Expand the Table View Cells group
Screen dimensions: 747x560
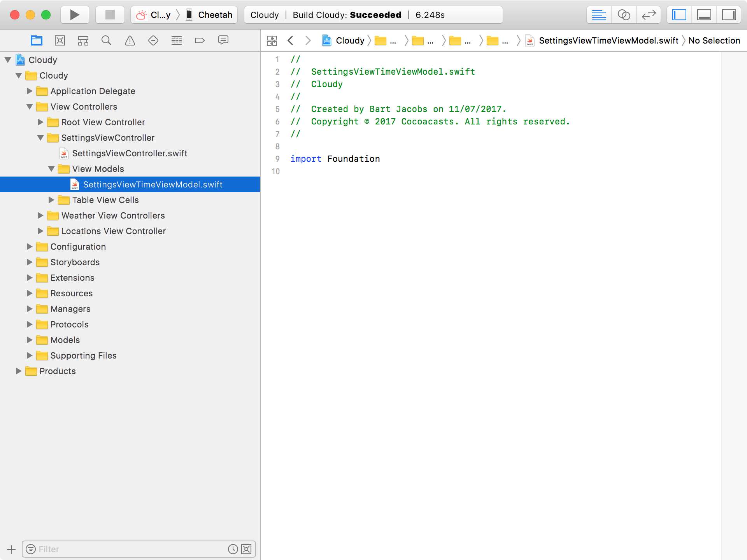coord(51,200)
